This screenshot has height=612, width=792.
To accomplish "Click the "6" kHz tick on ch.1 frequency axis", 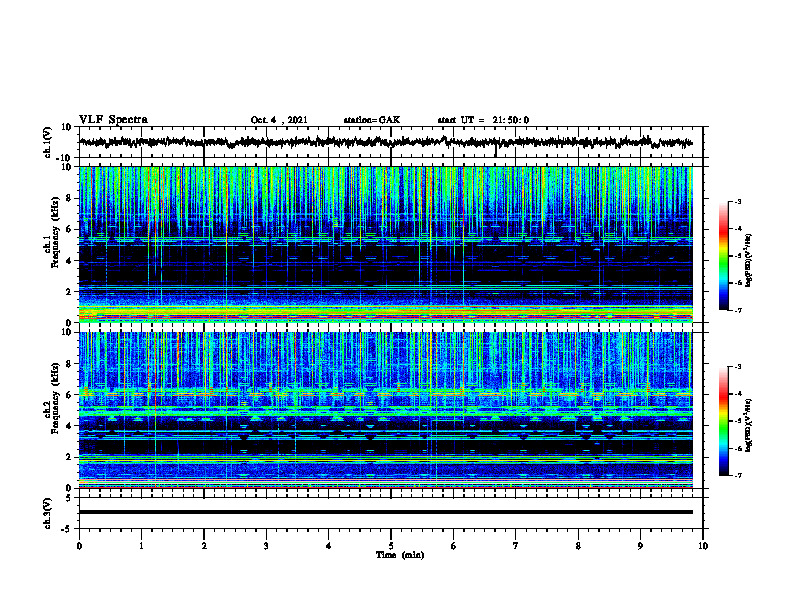I will click(70, 229).
